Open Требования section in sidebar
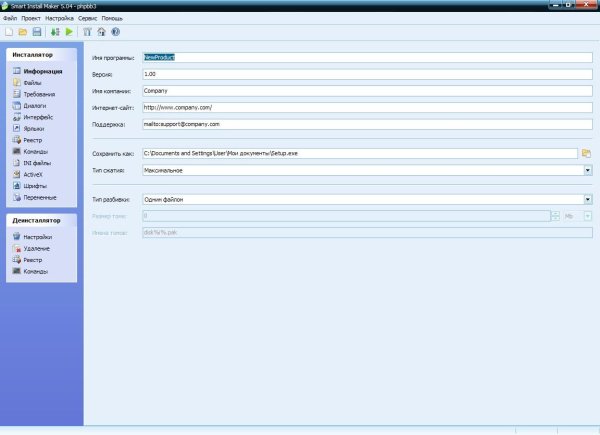The width and height of the screenshot is (600, 435). coord(34,94)
